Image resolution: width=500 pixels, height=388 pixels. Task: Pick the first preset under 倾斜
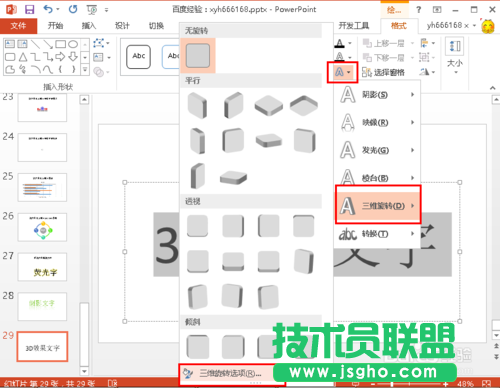[x=198, y=347]
